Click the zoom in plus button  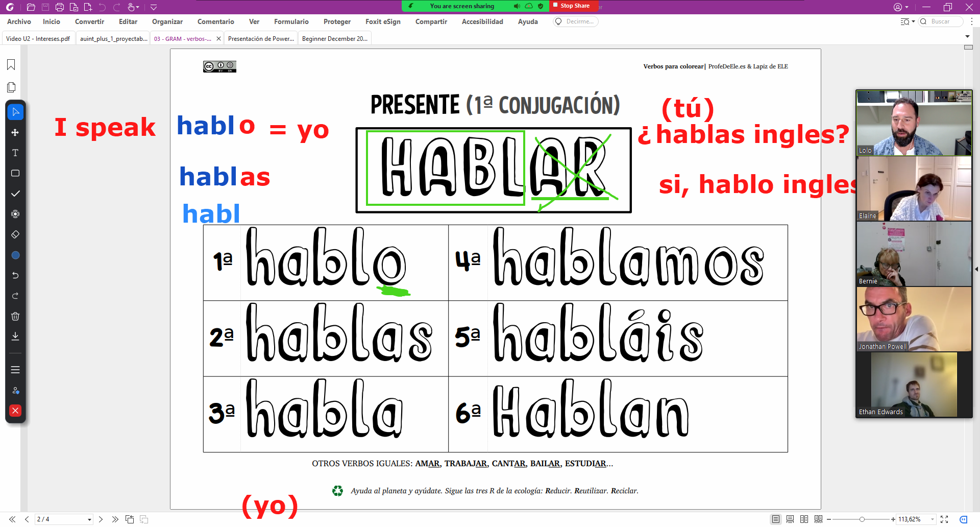[x=893, y=519]
